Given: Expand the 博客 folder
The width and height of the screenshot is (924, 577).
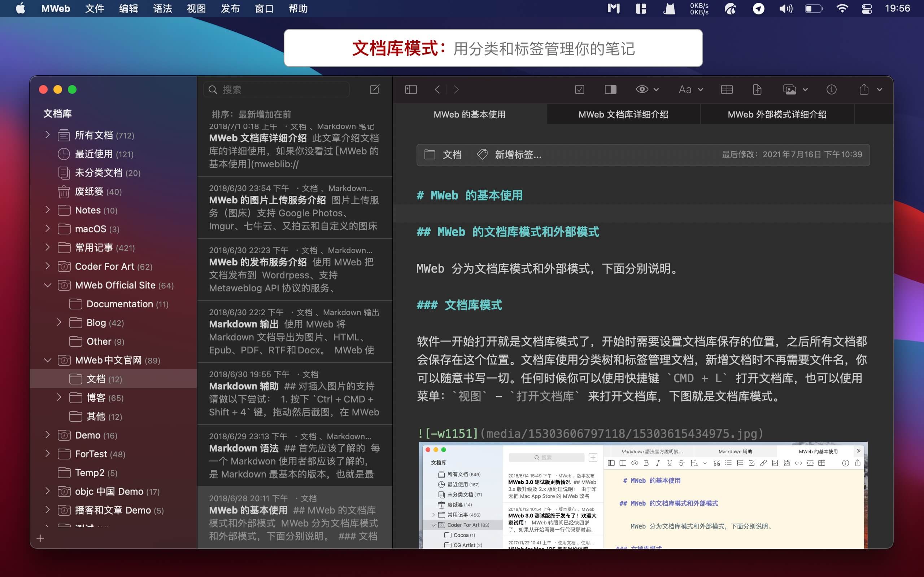Looking at the screenshot, I should pos(59,397).
